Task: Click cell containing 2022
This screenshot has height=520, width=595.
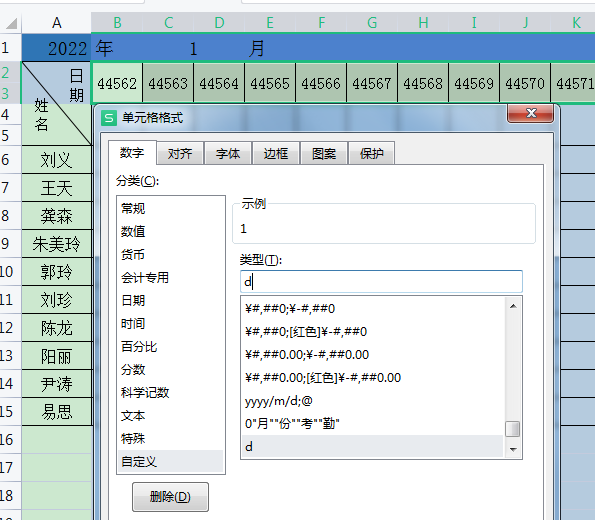Action: point(57,48)
